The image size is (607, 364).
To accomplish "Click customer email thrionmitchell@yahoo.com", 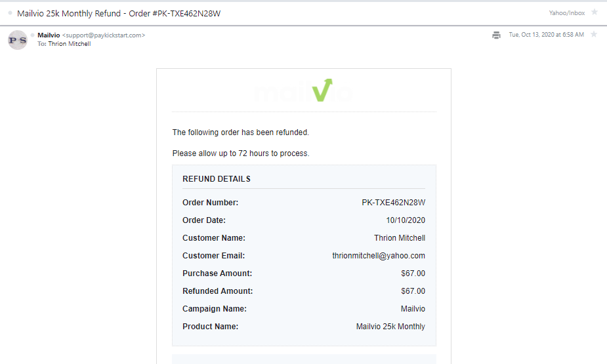I will [x=379, y=256].
